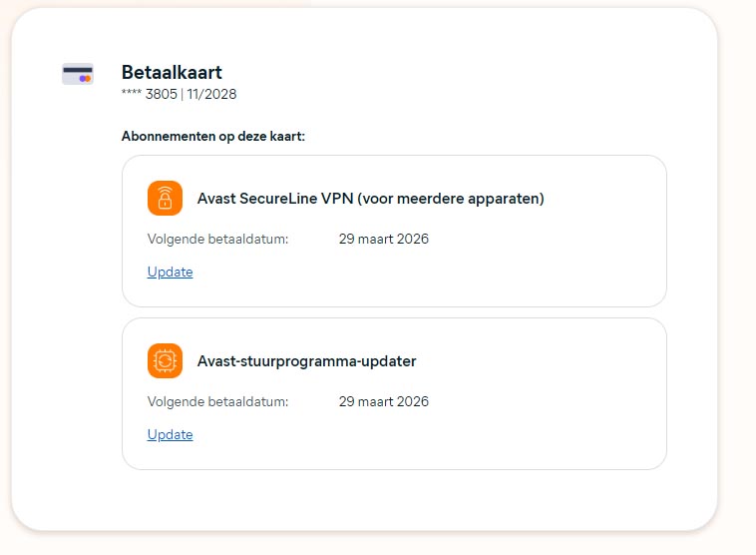Click the card expiry date 11/2028
This screenshot has width=756, height=555.
coord(211,95)
